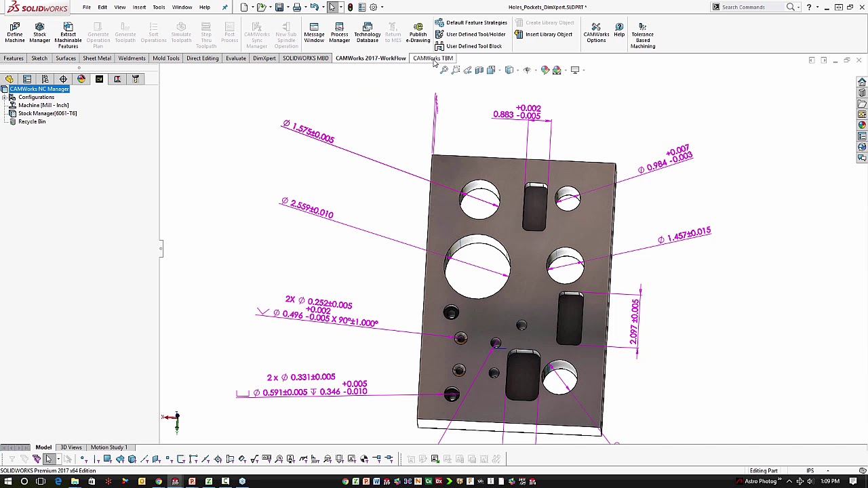The height and width of the screenshot is (488, 868).
Task: Open the Stock Manager command
Action: click(39, 34)
